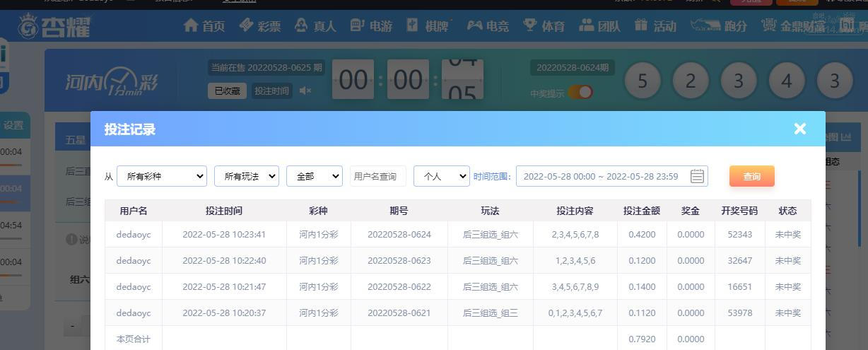Click the card icon beside 棋牌
The height and width of the screenshot is (350, 868).
point(413,25)
